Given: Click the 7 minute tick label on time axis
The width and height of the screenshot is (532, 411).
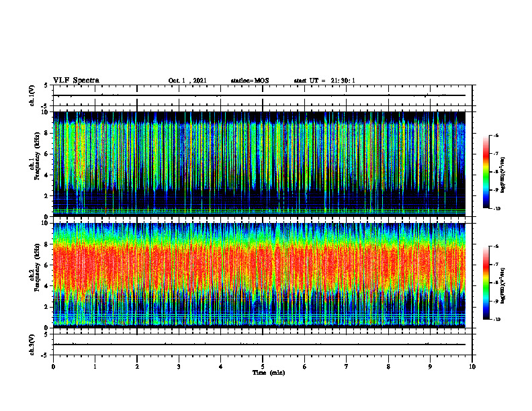Looking at the screenshot, I should (347, 367).
